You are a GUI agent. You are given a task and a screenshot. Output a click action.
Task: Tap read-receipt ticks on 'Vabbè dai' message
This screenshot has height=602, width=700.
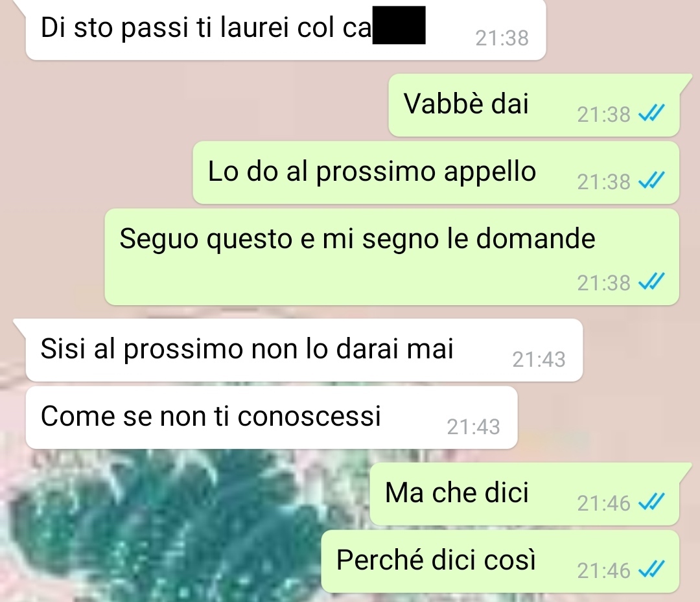651,113
